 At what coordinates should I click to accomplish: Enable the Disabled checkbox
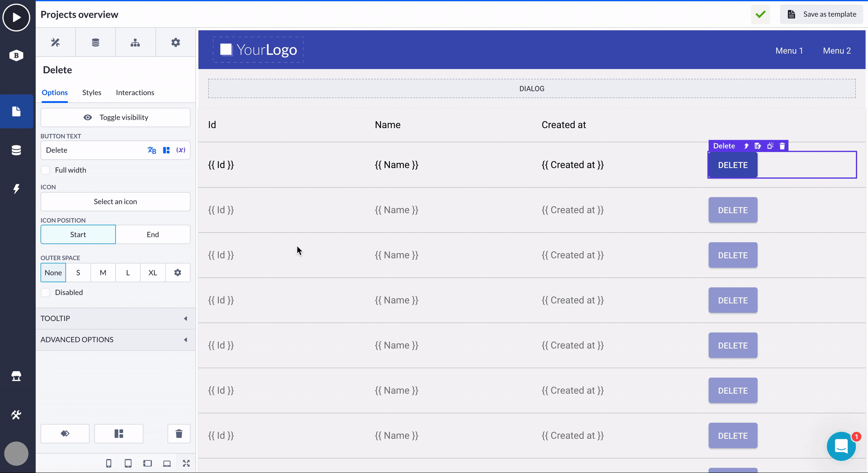45,292
